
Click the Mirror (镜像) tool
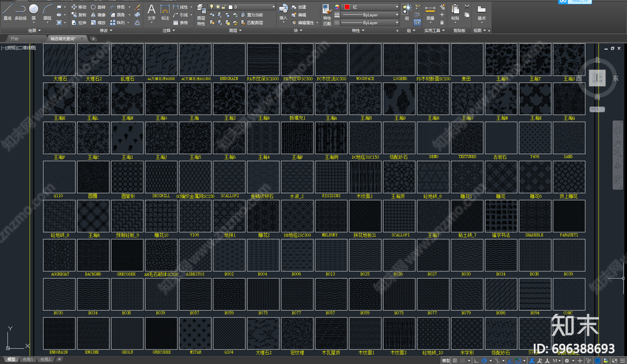98,15
